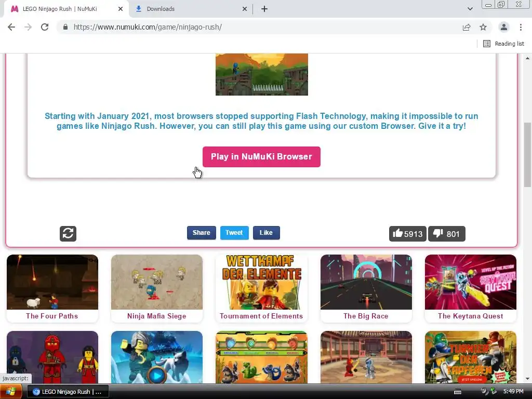Click the system tray network icon
This screenshot has width=532, height=399.
click(494, 392)
